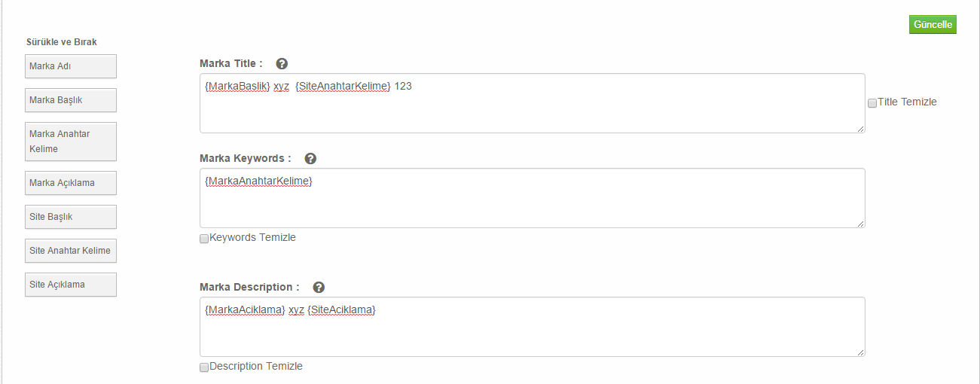980x384 pixels.
Task: Enable the Title Temizle checkbox
Action: click(x=872, y=103)
